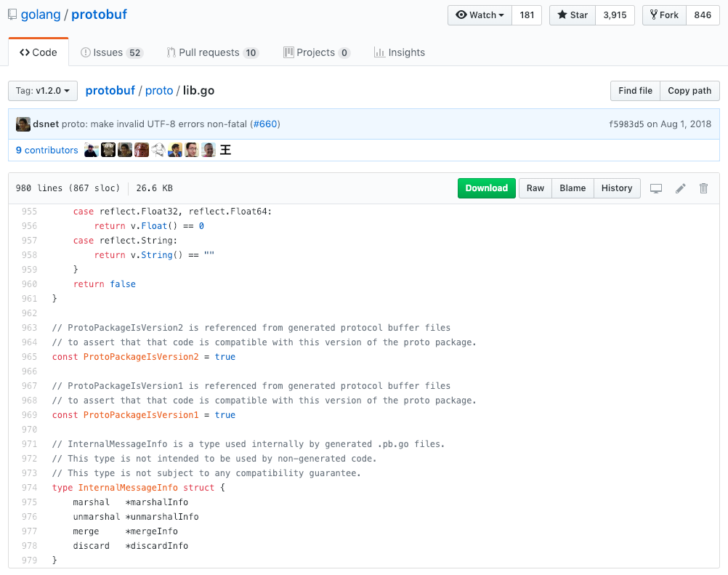Fork the repository
The width and height of the screenshot is (728, 575).
[x=664, y=15]
